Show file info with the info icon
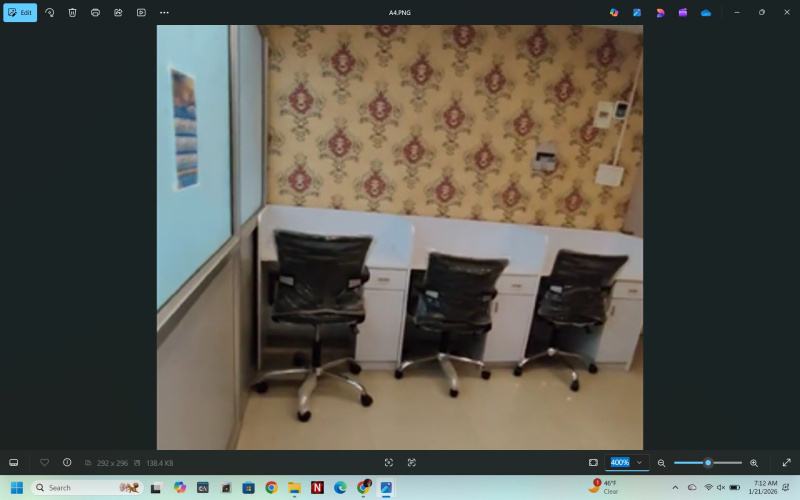This screenshot has height=500, width=800. [x=67, y=462]
